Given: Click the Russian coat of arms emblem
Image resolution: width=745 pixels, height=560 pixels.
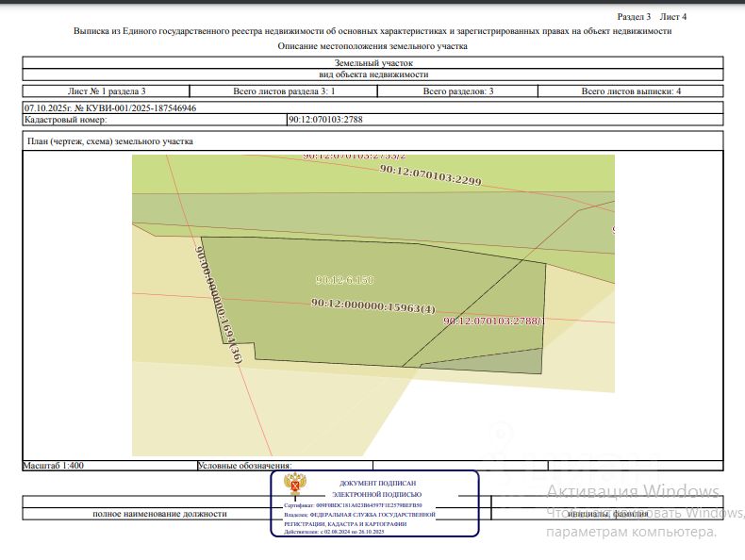Looking at the screenshot, I should (x=295, y=485).
